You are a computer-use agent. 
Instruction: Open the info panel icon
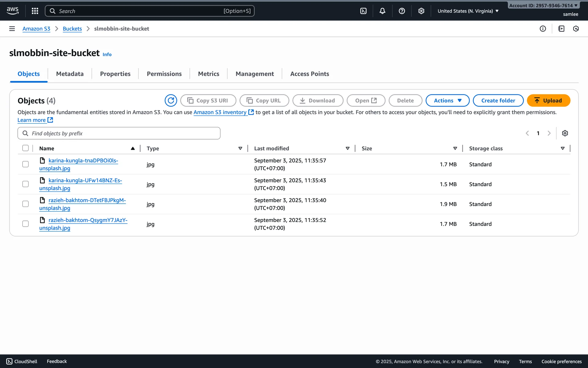click(543, 29)
